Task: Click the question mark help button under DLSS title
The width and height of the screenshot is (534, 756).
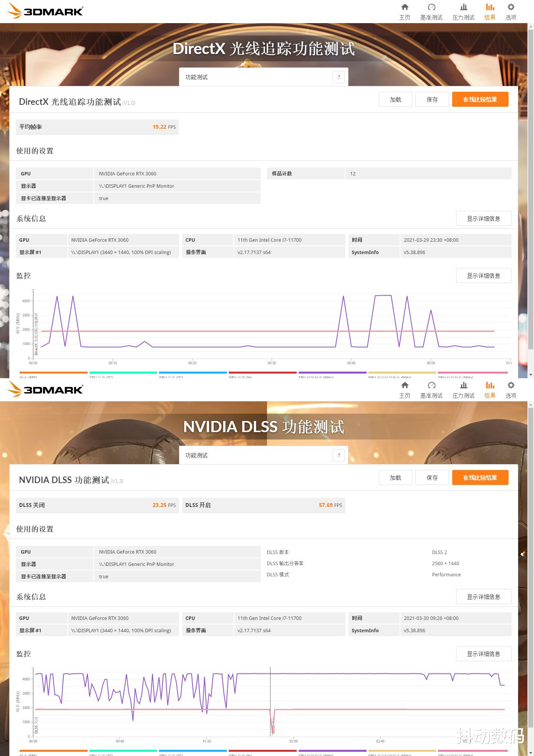Action: point(339,455)
